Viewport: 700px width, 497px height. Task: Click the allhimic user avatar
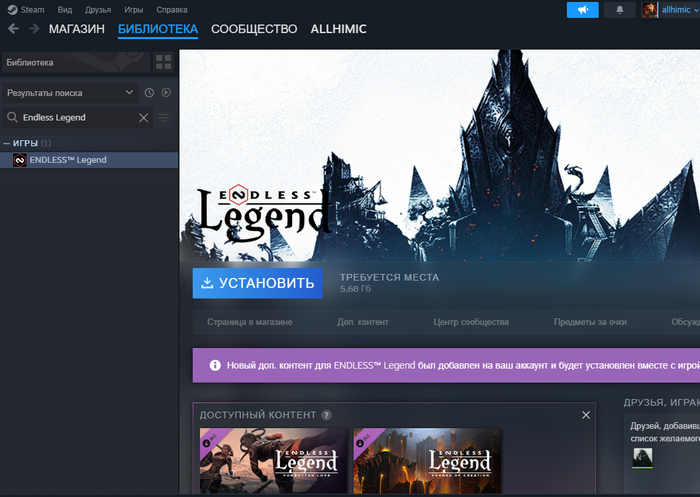pos(650,9)
